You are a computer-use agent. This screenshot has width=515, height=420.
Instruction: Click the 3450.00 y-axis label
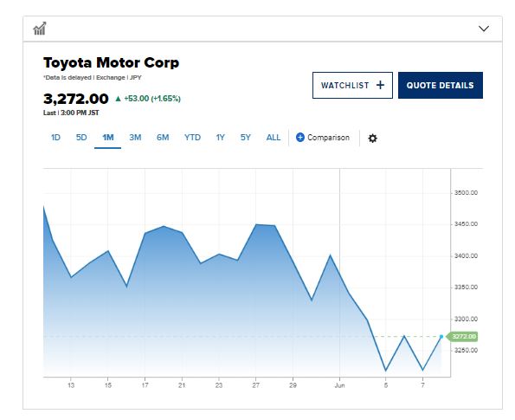click(466, 224)
